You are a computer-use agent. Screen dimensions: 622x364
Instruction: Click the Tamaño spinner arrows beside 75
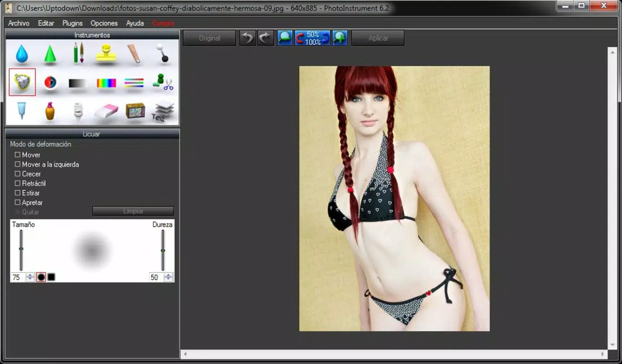(30, 277)
